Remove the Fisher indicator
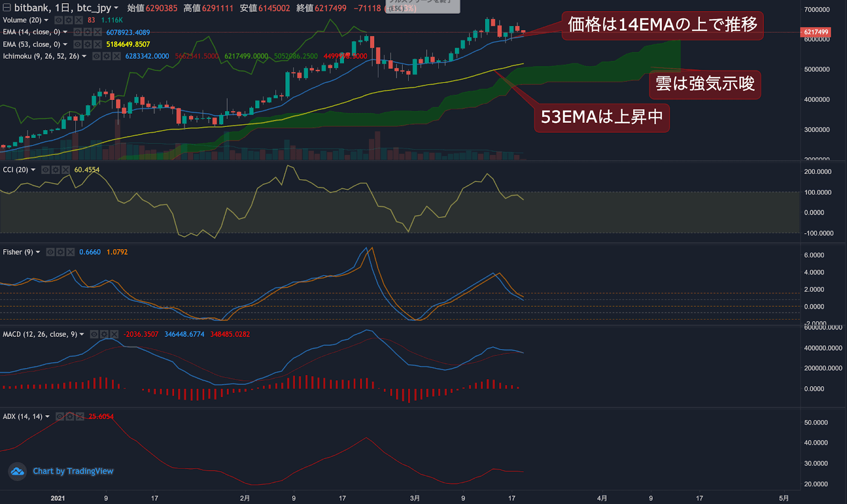The width and height of the screenshot is (847, 504). pyautogui.click(x=70, y=252)
